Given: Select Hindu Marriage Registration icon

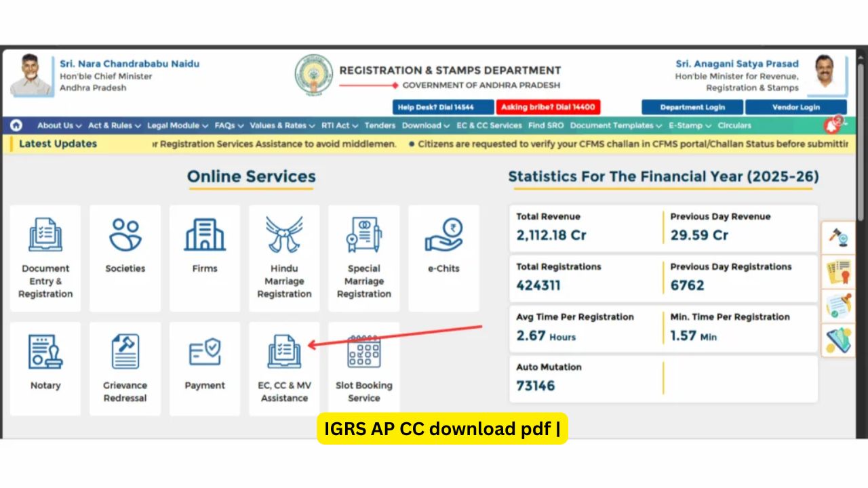Looking at the screenshot, I should pos(284,258).
